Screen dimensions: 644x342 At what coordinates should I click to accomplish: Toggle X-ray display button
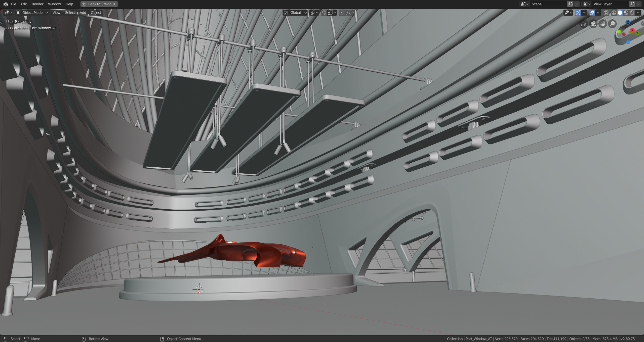606,13
